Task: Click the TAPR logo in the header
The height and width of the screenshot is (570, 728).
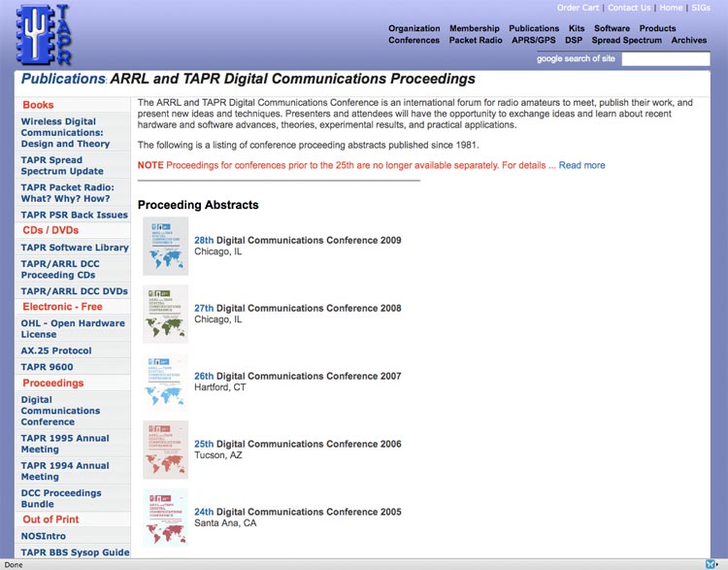Action: click(x=44, y=34)
